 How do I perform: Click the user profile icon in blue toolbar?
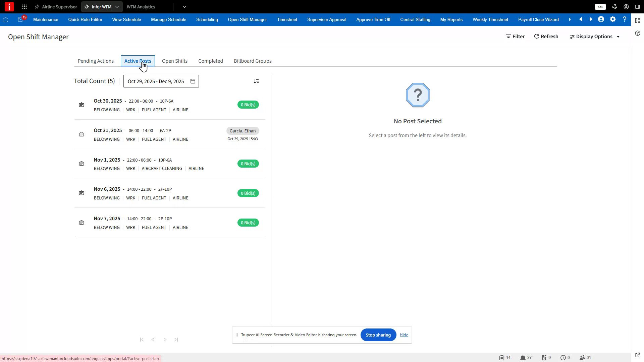click(600, 19)
